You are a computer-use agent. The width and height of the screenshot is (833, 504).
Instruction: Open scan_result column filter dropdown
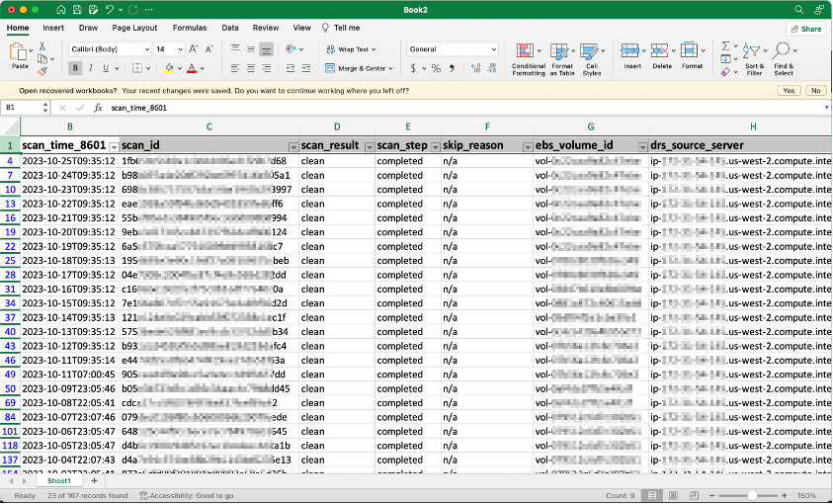coord(370,146)
